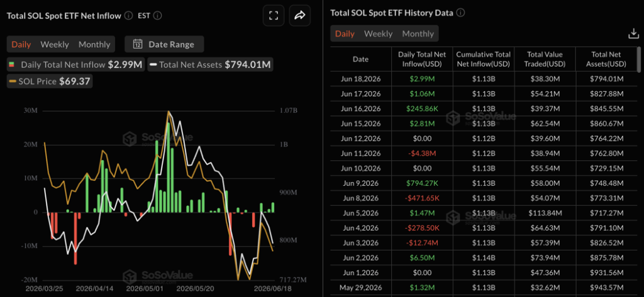Click the $113.84M value traded cell

(545, 212)
